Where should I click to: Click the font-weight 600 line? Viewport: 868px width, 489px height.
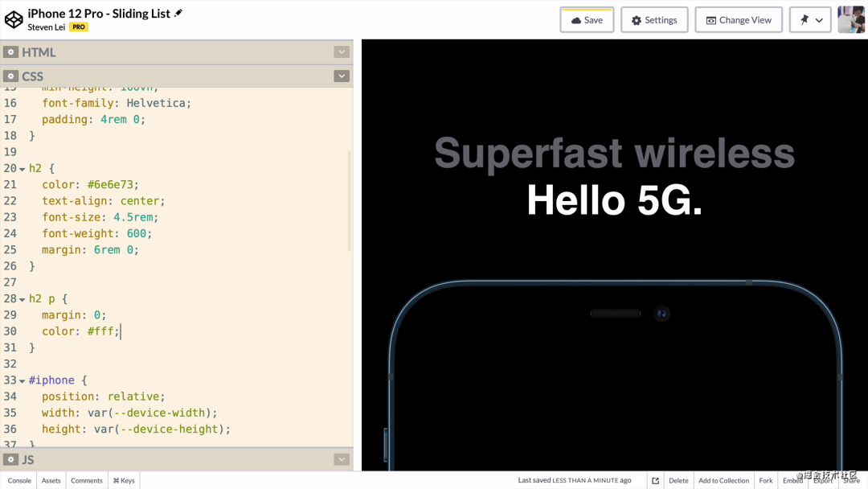[97, 233]
